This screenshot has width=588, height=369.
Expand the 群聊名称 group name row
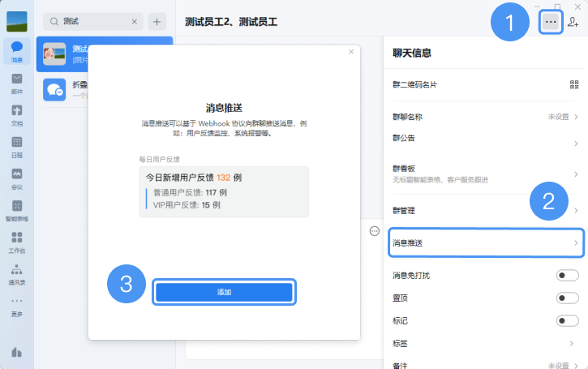pos(576,117)
